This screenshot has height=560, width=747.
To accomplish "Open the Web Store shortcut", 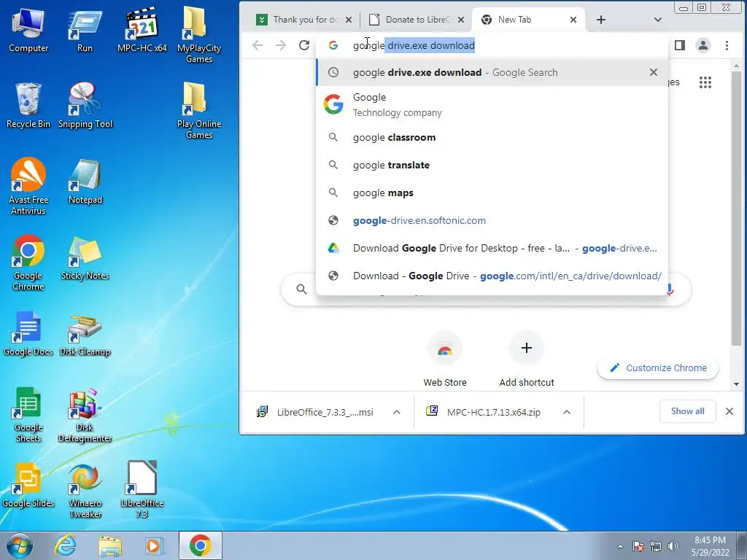I will click(444, 360).
